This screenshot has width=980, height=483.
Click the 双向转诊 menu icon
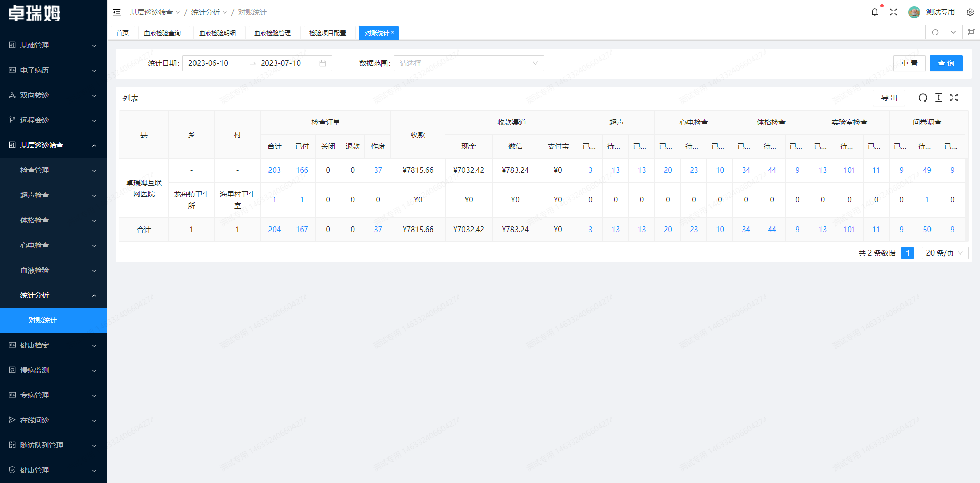tap(12, 95)
